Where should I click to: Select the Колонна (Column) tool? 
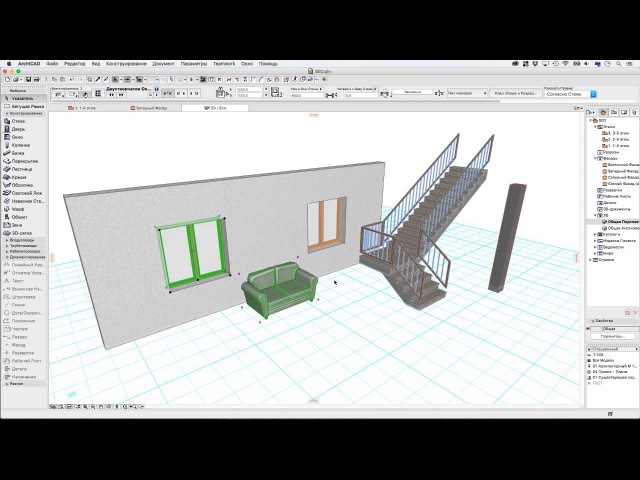coord(24,145)
